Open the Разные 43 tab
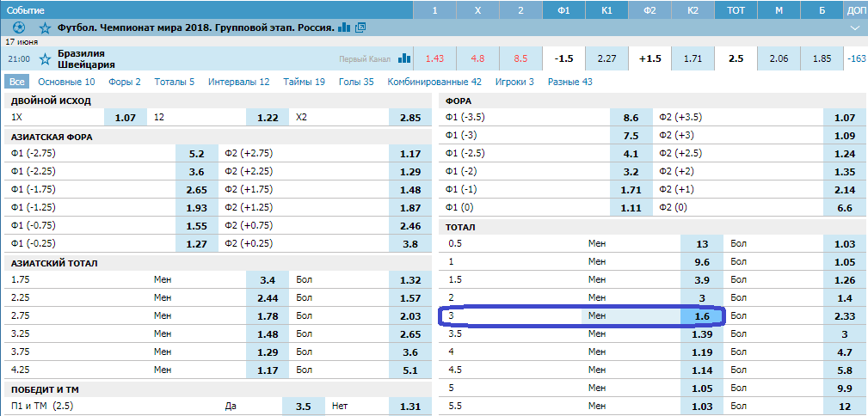Screen dimensions: 868x416 [x=570, y=82]
